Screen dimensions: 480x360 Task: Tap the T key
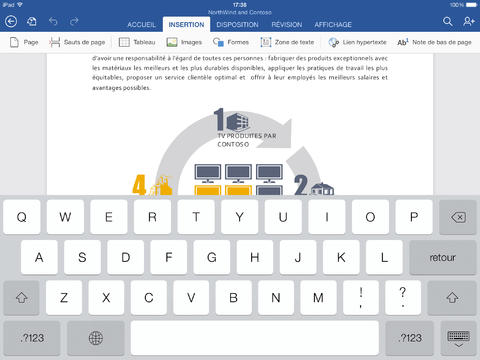point(196,217)
